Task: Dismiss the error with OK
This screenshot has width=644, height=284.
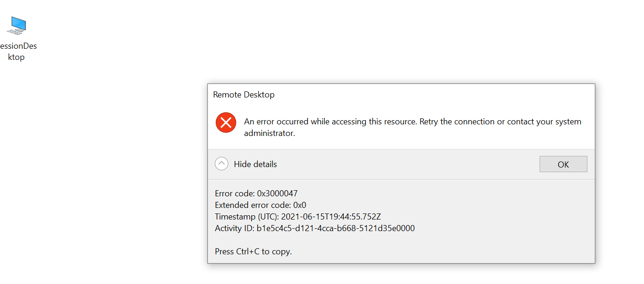Action: [563, 164]
